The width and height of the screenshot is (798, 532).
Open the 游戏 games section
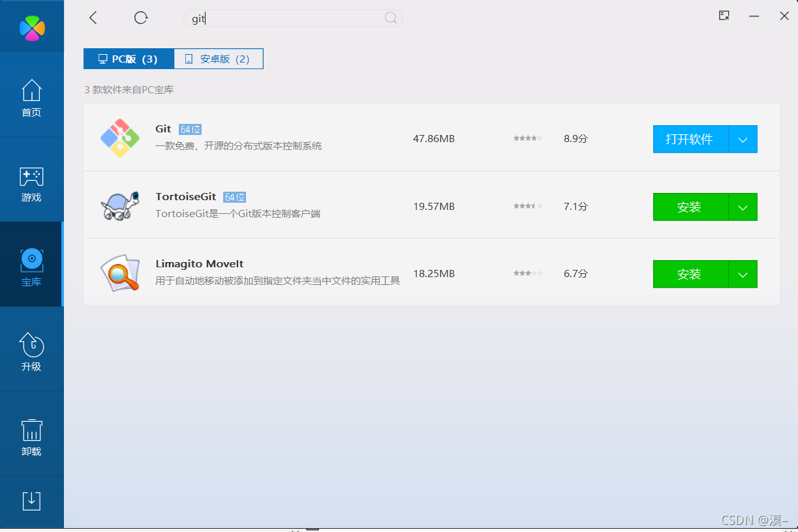tap(31, 184)
